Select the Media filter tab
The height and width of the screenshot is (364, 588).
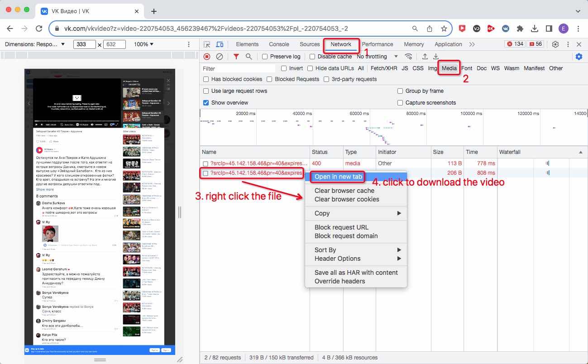pos(449,68)
